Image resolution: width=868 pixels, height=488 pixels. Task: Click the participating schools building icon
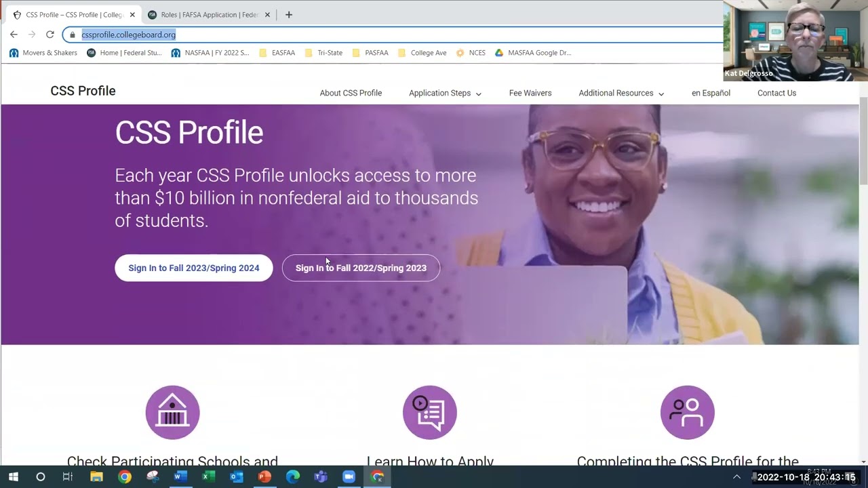(x=172, y=412)
